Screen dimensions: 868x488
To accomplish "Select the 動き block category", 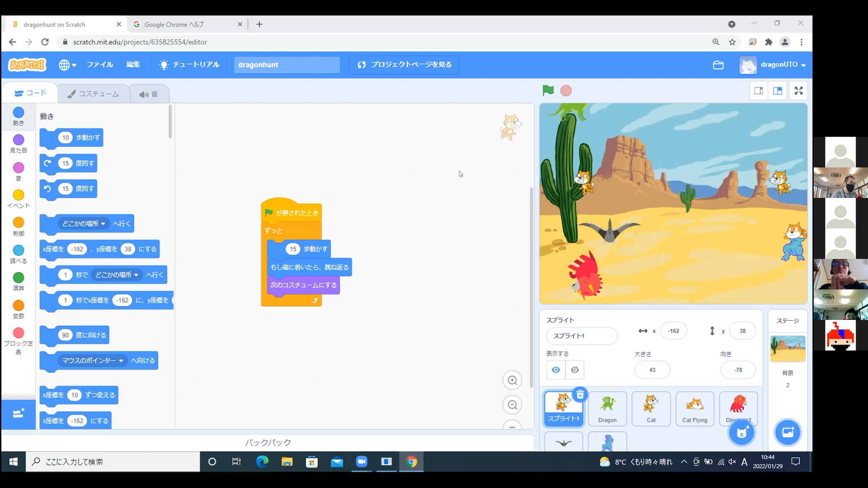I will tap(18, 116).
